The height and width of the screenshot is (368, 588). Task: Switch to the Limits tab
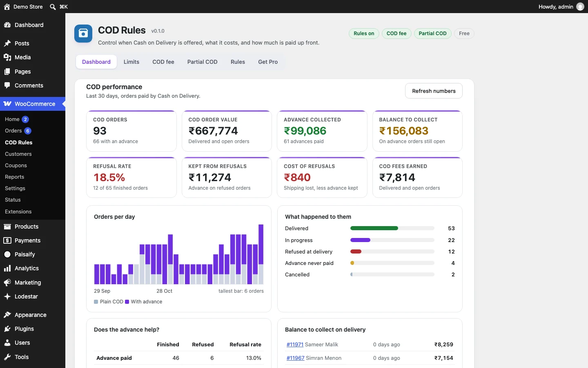(x=131, y=62)
